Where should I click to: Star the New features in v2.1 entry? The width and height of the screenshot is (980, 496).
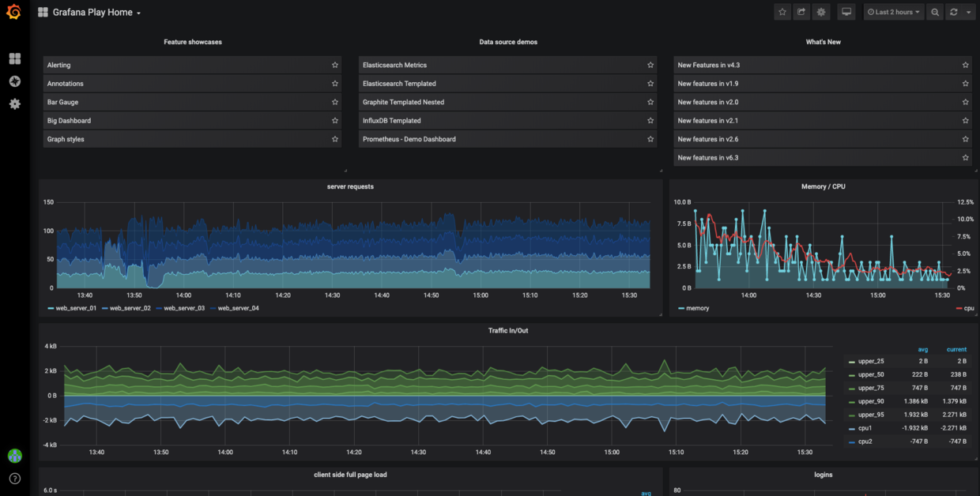pos(965,121)
